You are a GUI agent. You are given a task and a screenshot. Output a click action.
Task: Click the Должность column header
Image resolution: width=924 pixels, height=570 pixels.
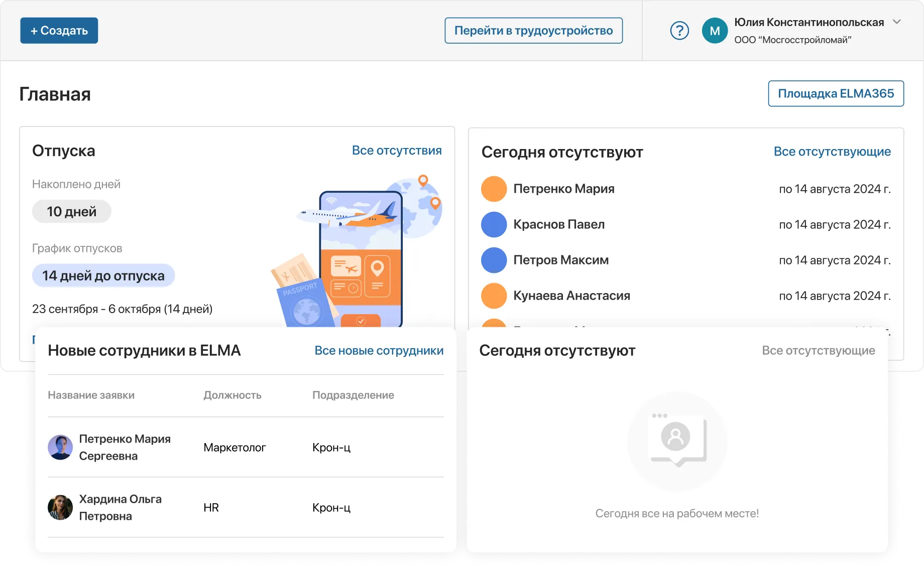coord(232,395)
